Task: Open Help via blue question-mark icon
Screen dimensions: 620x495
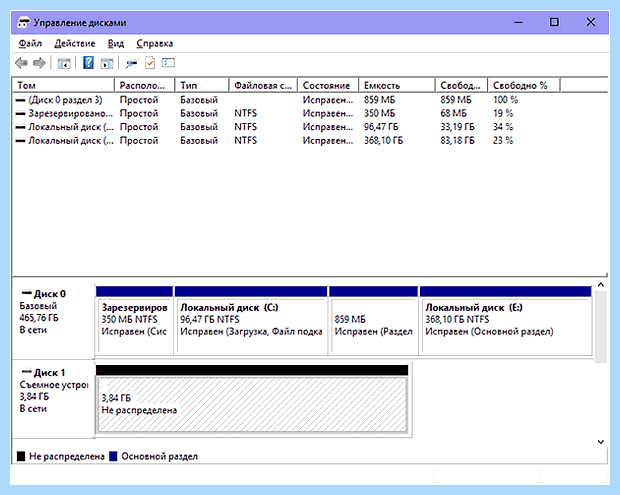Action: [x=88, y=62]
